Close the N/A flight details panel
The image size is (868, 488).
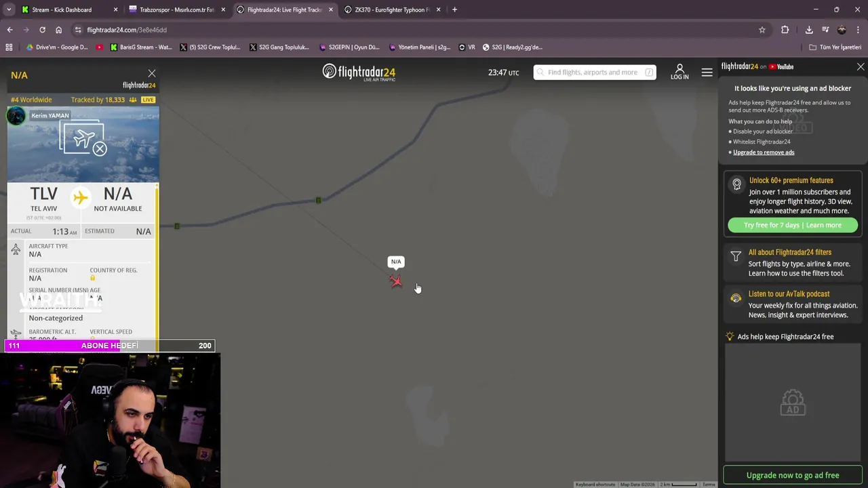click(x=152, y=73)
